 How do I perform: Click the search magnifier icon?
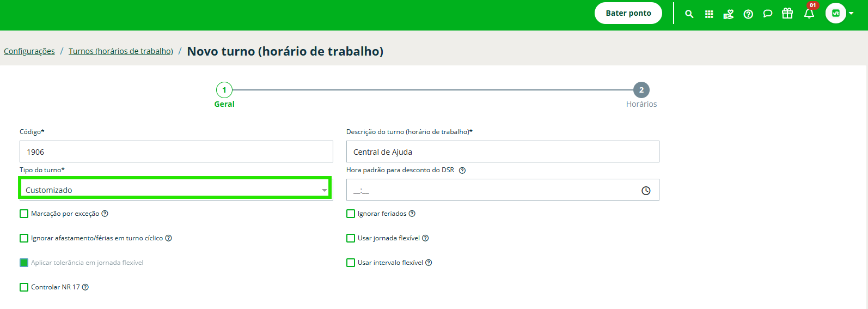pos(689,14)
